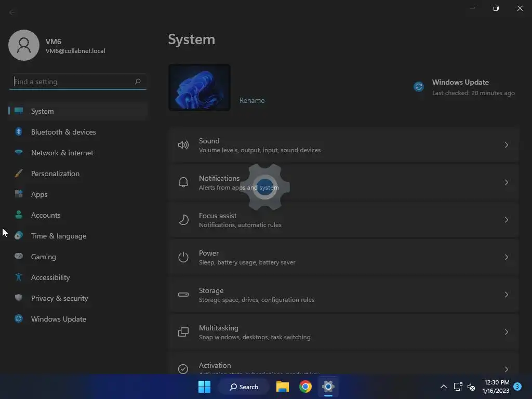Open Storage via its right chevron

pyautogui.click(x=506, y=295)
